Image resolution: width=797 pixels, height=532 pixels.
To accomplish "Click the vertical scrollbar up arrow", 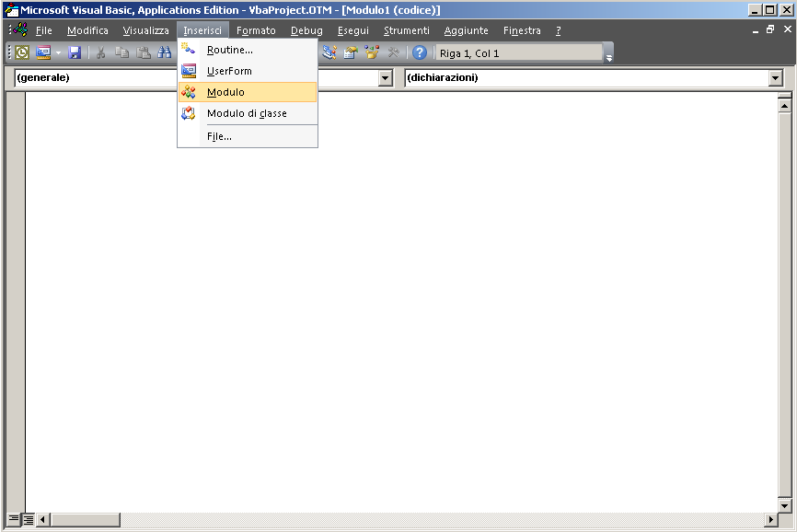I will pos(784,106).
